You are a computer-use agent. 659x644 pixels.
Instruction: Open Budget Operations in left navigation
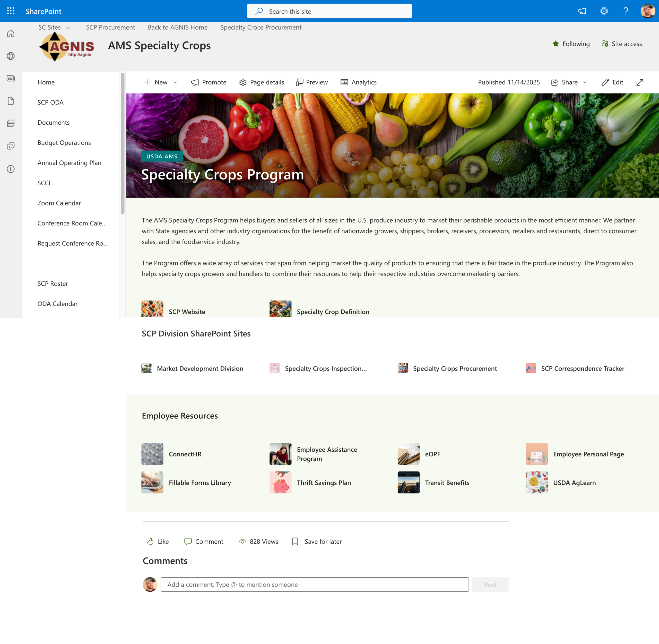64,143
